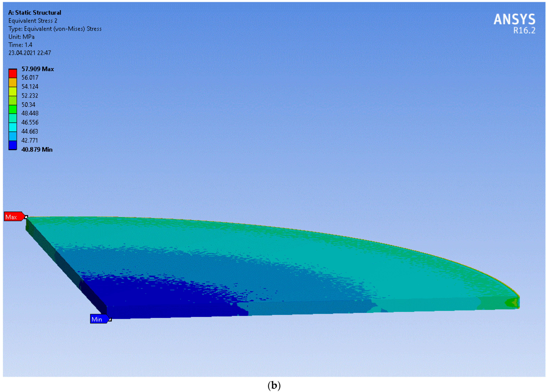Click the ANSYS logo
This screenshot has width=547, height=392.
(x=514, y=19)
